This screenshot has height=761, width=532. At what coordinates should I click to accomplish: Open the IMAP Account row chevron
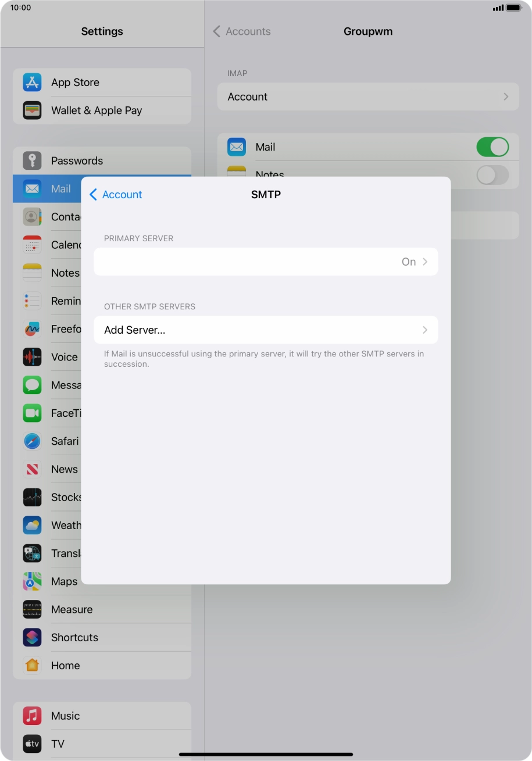coord(505,97)
